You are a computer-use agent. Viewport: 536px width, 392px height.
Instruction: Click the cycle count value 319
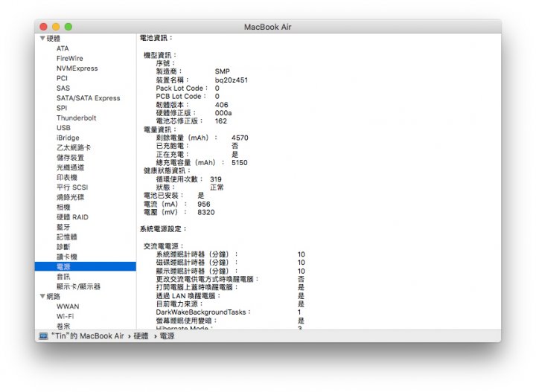click(x=216, y=179)
